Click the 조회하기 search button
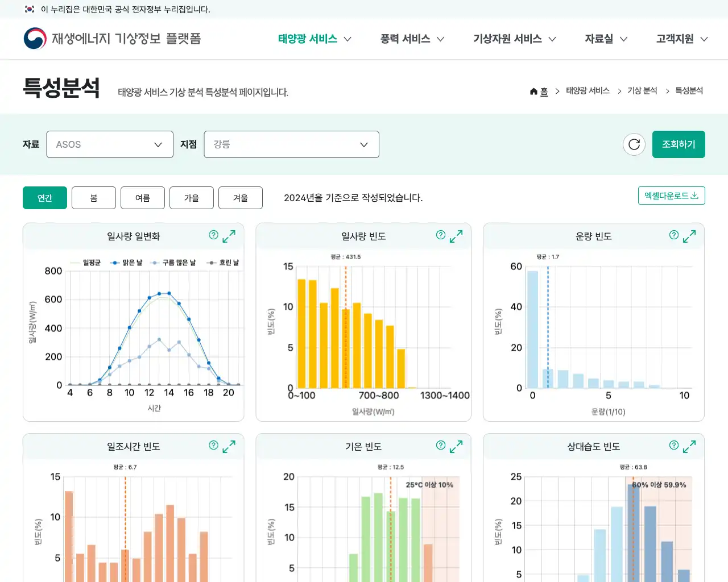Screen dimensions: 728x582 point(679,144)
